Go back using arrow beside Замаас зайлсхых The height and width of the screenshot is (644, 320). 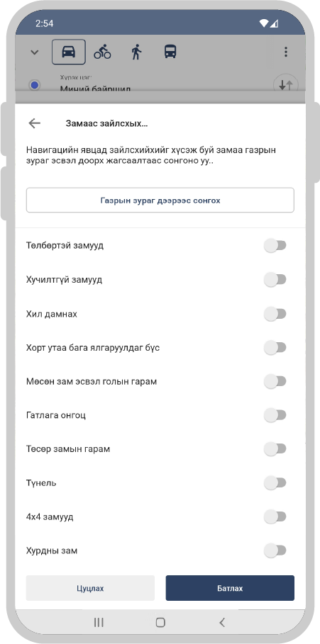[35, 123]
